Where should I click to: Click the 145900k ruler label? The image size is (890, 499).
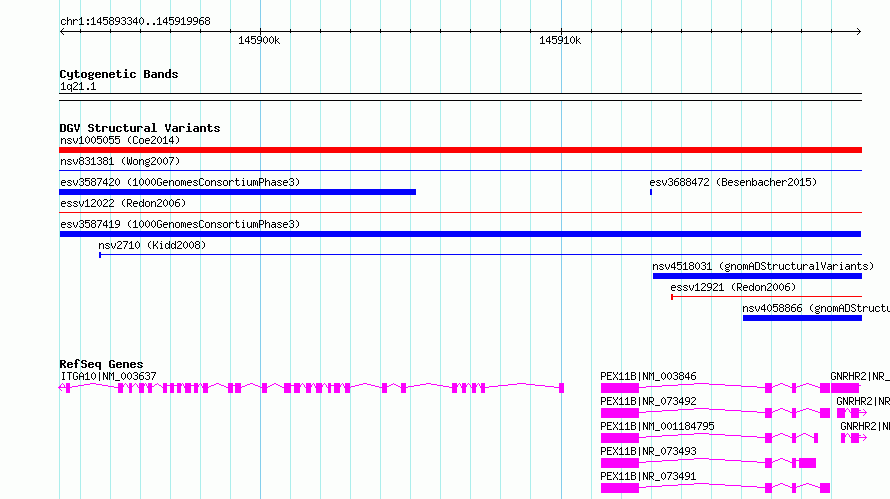pos(259,40)
